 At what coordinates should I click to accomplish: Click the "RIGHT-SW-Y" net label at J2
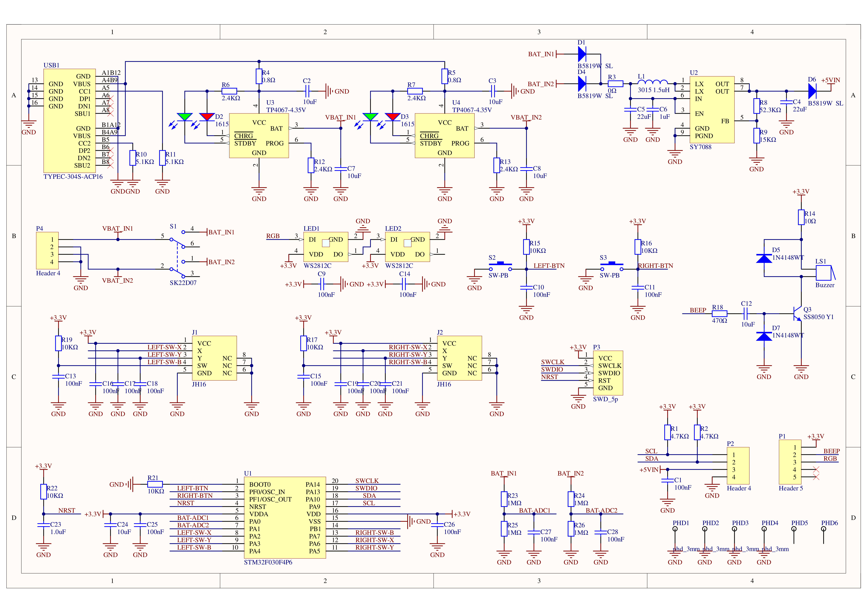coord(408,355)
